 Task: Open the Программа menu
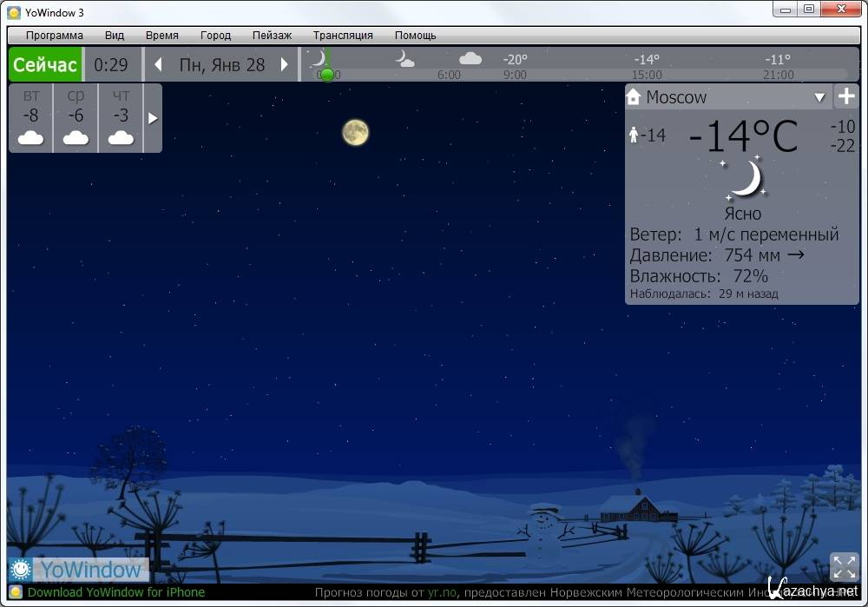(x=54, y=36)
